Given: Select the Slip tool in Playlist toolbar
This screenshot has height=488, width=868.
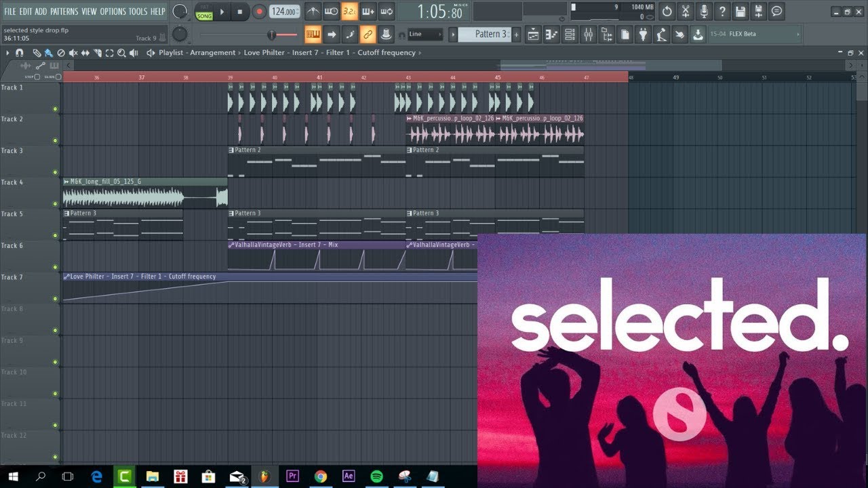Looking at the screenshot, I should pyautogui.click(x=85, y=52).
